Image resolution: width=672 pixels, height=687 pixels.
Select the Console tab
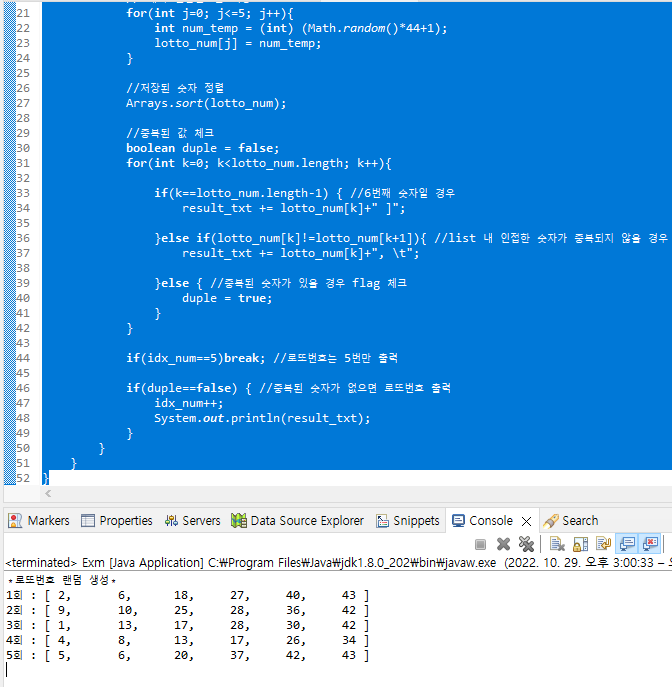[x=491, y=521]
